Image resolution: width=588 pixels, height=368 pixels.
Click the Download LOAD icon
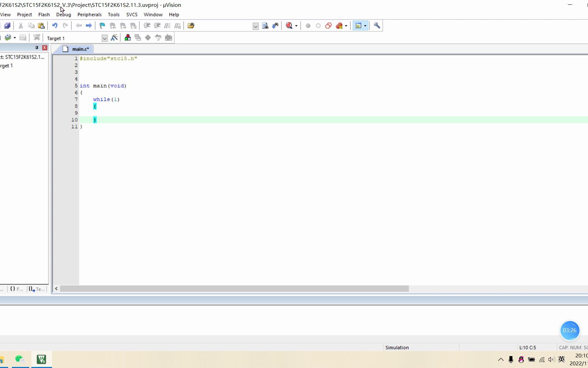coord(37,37)
